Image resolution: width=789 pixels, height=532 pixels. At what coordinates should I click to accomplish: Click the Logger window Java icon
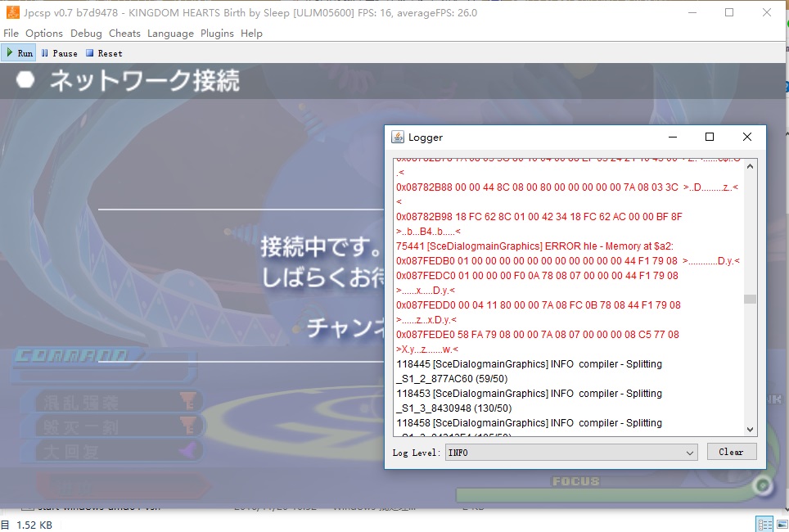coord(398,138)
